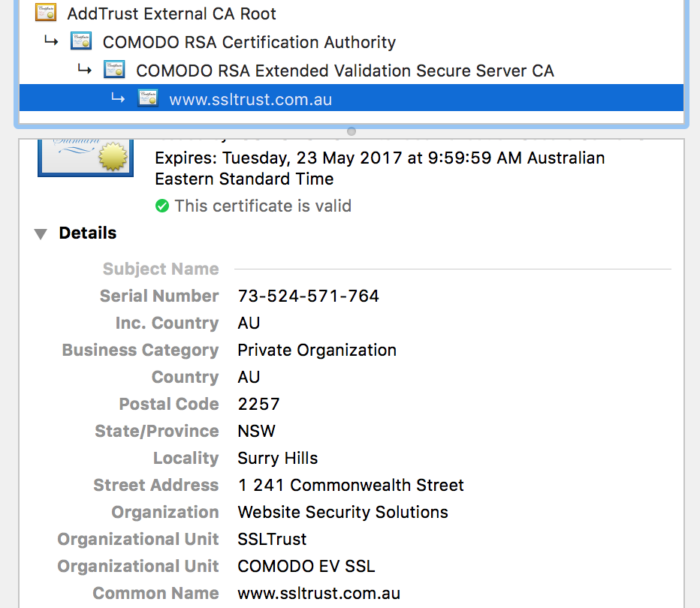
Task: Click serial number value 73-524-571-764
Action: (308, 296)
